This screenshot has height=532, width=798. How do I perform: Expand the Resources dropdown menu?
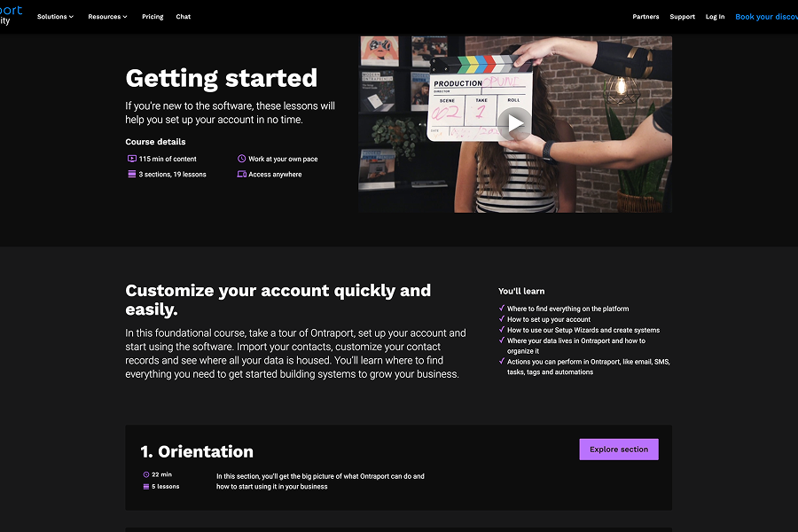pyautogui.click(x=107, y=17)
